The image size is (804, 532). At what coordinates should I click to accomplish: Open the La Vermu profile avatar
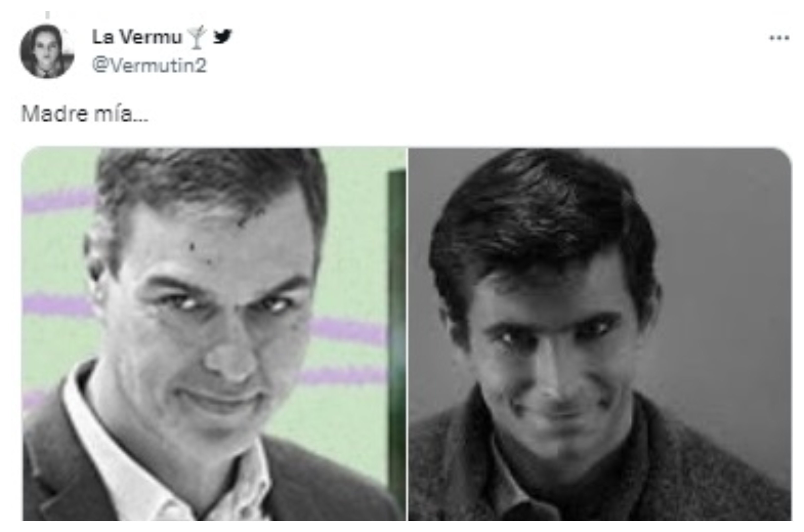pyautogui.click(x=47, y=51)
